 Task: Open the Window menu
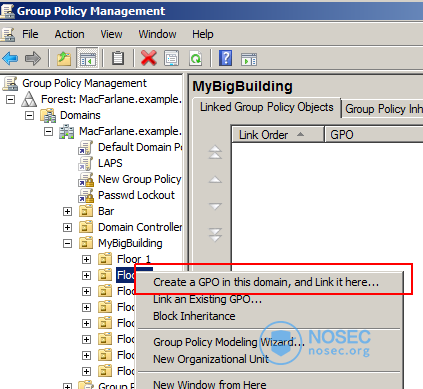click(157, 34)
